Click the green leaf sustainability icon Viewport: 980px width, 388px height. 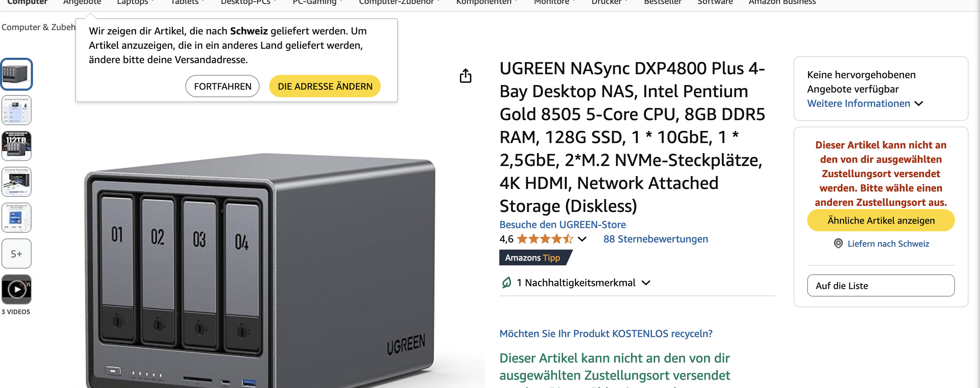pos(506,283)
